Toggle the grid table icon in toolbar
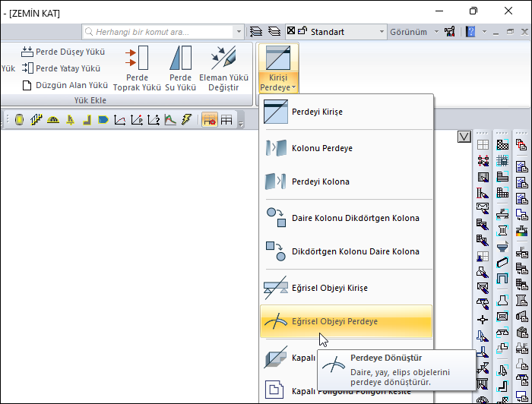Viewport: 532px width, 404px height. click(226, 120)
